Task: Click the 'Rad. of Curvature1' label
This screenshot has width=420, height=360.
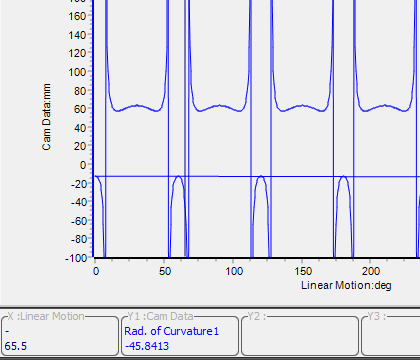Action: pos(172,331)
